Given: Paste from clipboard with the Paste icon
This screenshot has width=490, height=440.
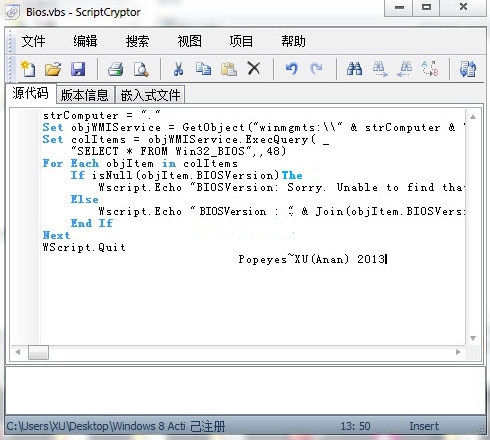Looking at the screenshot, I should coord(229,69).
